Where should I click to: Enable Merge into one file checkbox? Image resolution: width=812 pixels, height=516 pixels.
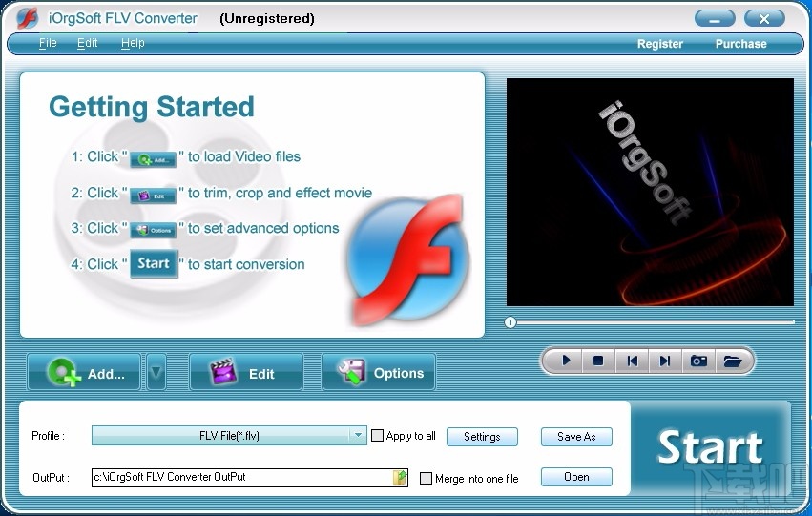(x=426, y=478)
